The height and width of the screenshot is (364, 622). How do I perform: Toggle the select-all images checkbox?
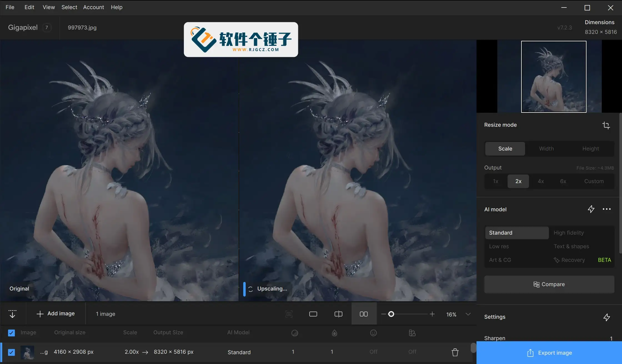click(x=11, y=333)
